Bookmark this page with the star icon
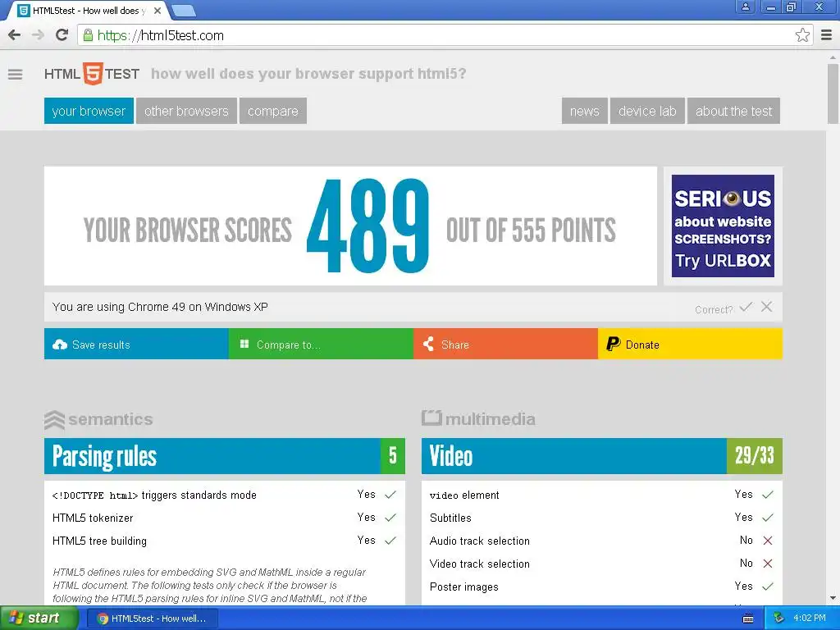This screenshot has width=840, height=630. (802, 35)
